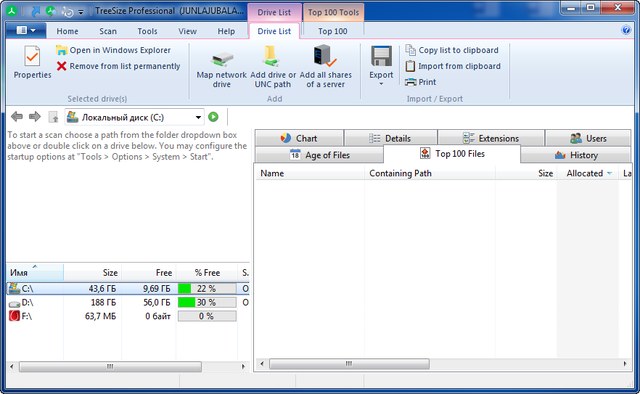640x394 pixels.
Task: Import from clipboard
Action: [x=453, y=66]
